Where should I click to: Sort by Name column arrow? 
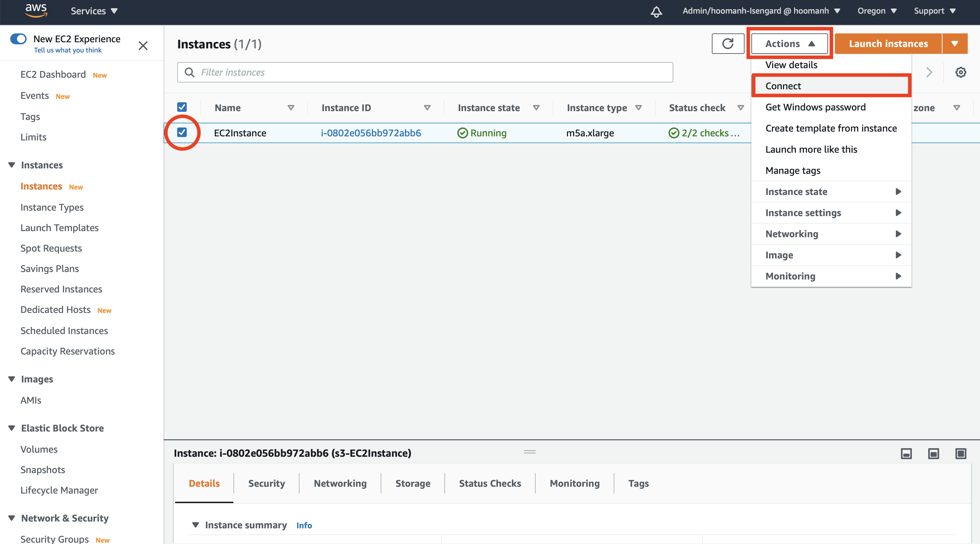pos(291,108)
